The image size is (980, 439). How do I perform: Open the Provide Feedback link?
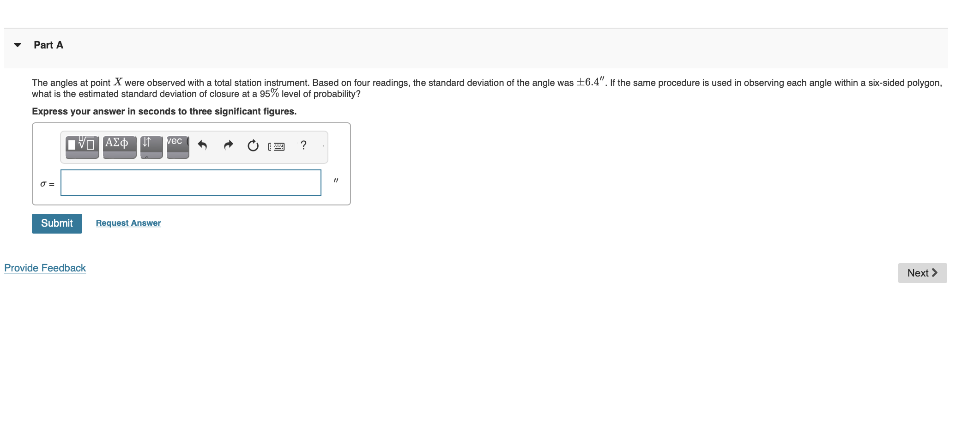click(x=45, y=268)
